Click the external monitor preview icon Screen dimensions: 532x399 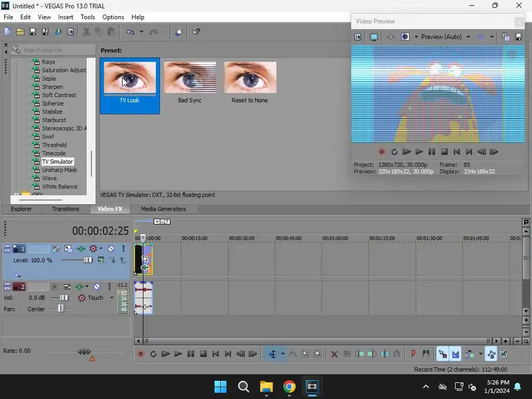374,37
